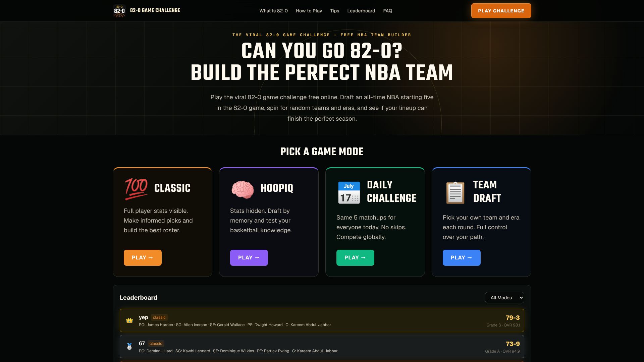644x362 pixels.
Task: Open the Tips nav link
Action: coord(334,11)
